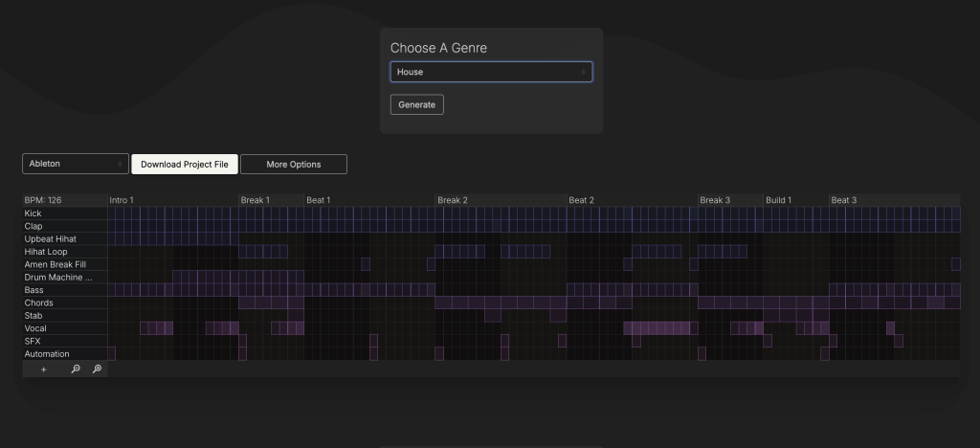Click Download Project File button
Viewport: 980px width, 448px height.
click(185, 165)
